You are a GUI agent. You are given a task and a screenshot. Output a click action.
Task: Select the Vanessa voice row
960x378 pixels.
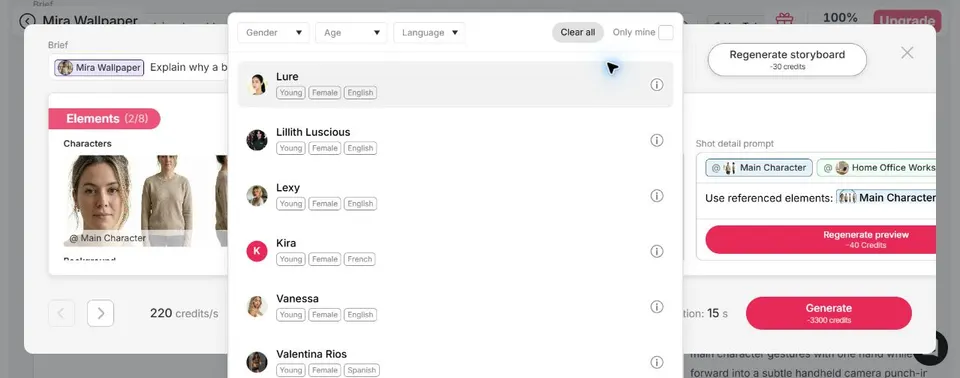[455, 306]
